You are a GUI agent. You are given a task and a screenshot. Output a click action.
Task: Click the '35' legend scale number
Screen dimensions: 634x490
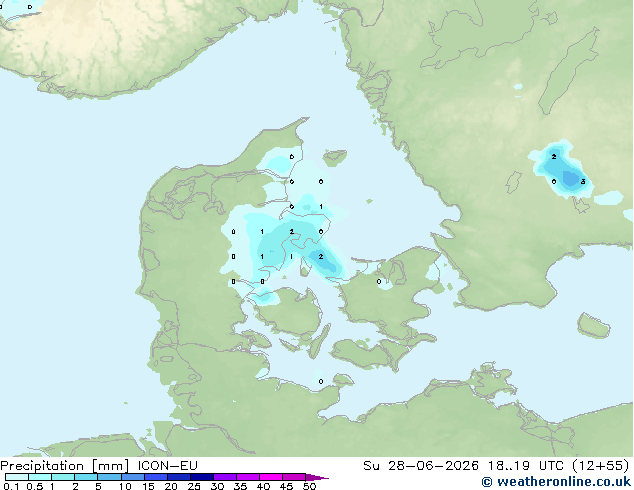click(x=240, y=486)
